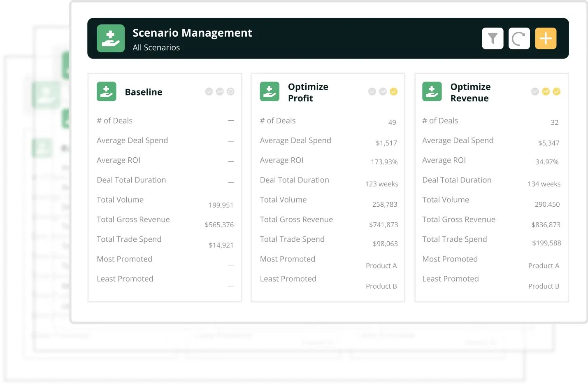The width and height of the screenshot is (588, 385).
Task: Click the yellow plus button to add a scenario
Action: tap(545, 38)
